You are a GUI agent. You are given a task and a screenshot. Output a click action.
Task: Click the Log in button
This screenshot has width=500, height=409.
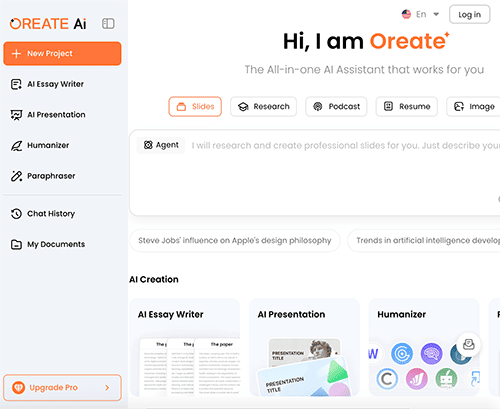pyautogui.click(x=469, y=15)
